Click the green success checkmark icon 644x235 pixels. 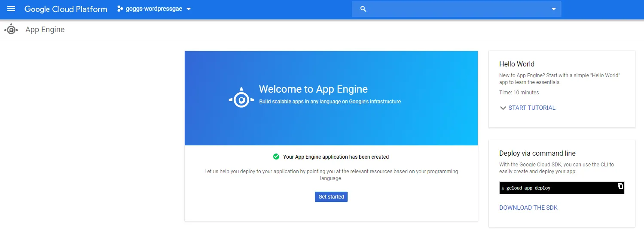(x=276, y=157)
